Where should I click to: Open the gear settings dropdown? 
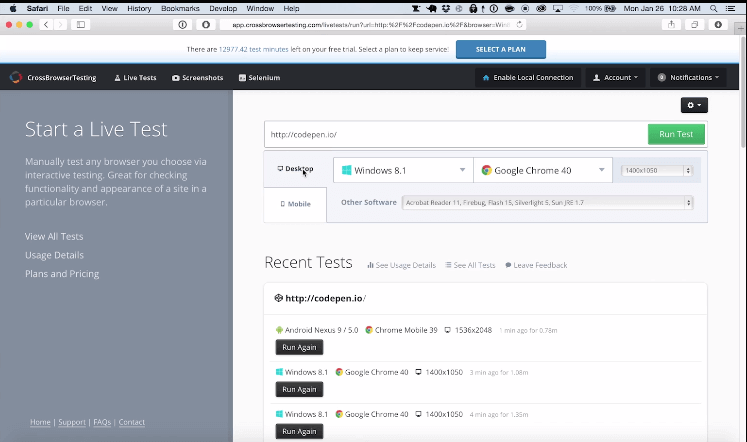point(694,105)
